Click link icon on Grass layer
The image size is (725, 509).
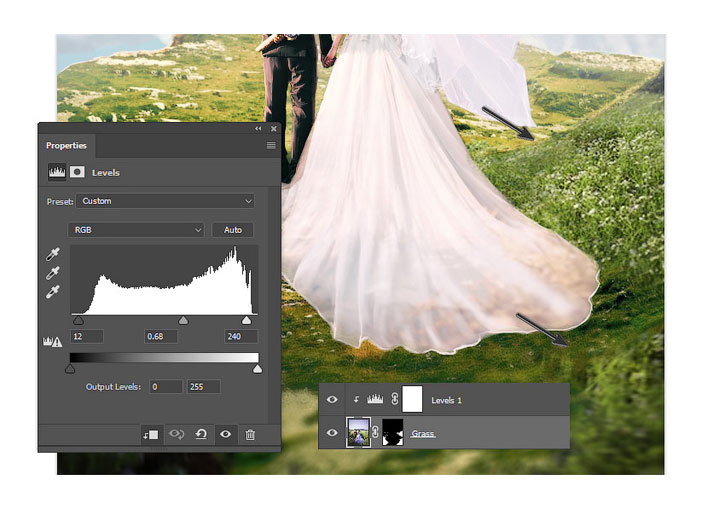[x=375, y=432]
